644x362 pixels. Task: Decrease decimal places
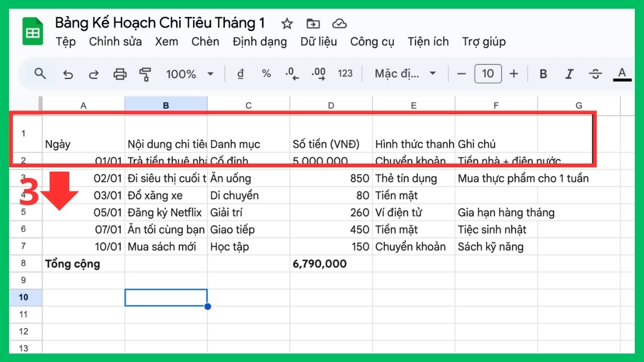[291, 73]
